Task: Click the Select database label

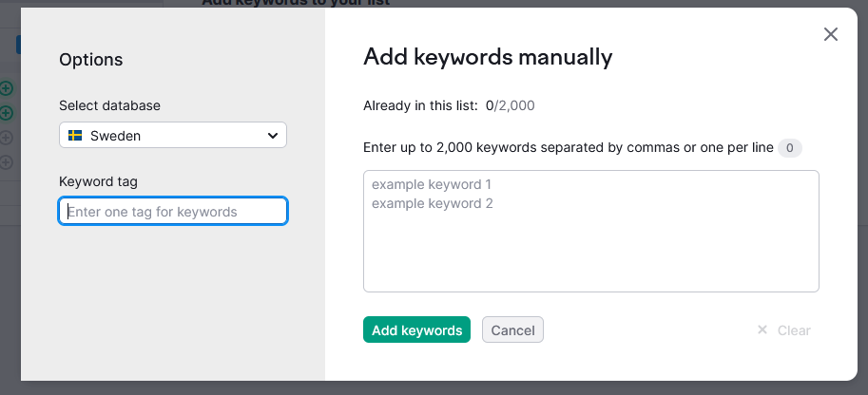Action: [109, 105]
